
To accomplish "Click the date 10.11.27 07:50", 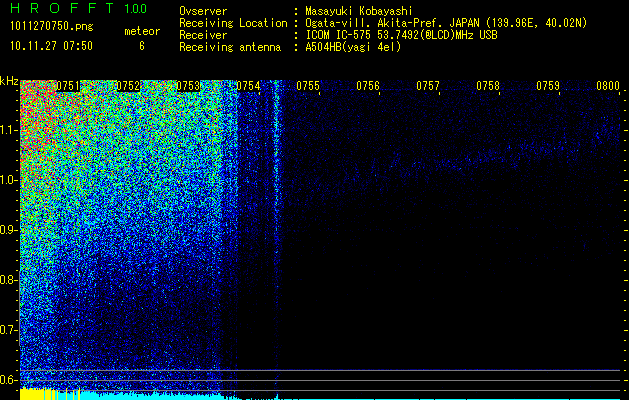I will pos(51,46).
